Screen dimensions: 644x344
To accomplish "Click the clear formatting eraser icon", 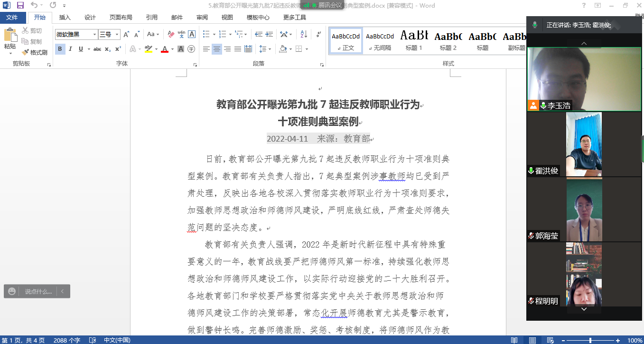I will 171,34.
